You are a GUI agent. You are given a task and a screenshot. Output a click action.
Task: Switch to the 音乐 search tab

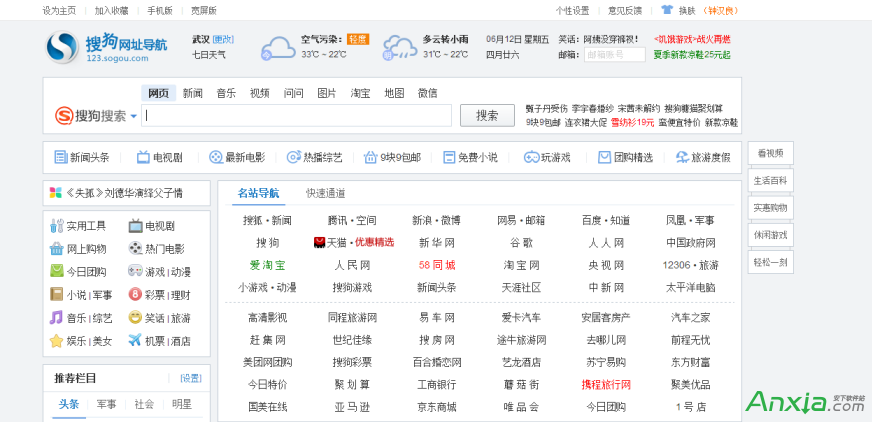point(226,93)
